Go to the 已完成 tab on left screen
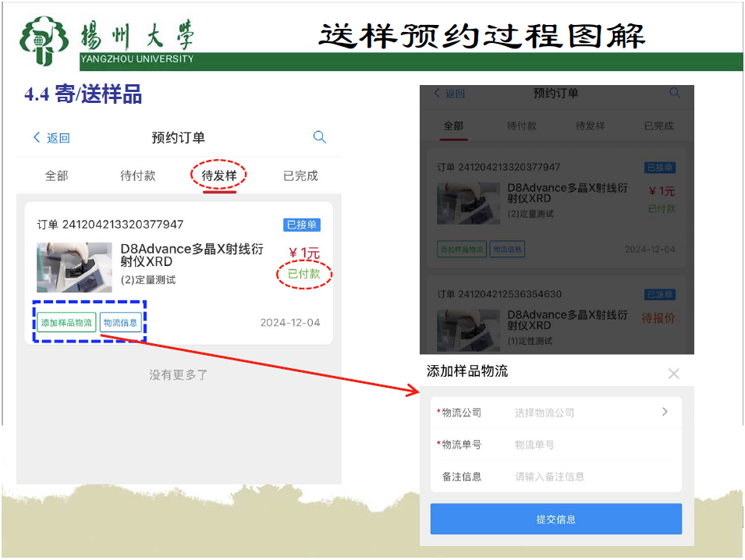The height and width of the screenshot is (560, 745). 300,176
